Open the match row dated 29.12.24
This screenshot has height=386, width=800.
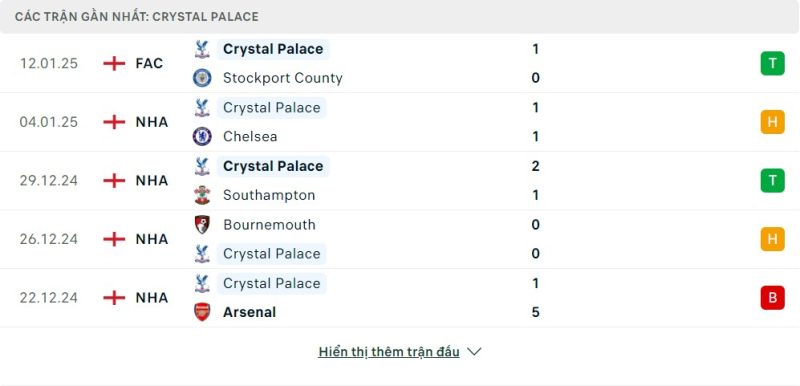(400, 181)
